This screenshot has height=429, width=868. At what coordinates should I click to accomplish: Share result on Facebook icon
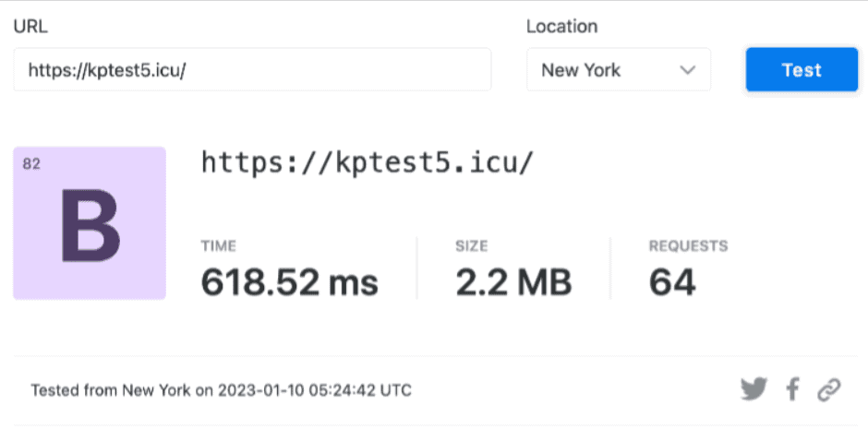pos(792,389)
